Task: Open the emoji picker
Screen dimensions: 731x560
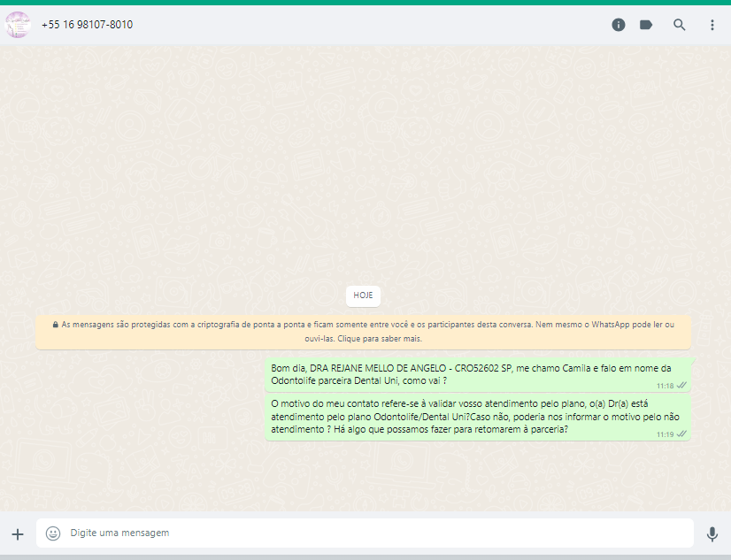Action: point(53,533)
